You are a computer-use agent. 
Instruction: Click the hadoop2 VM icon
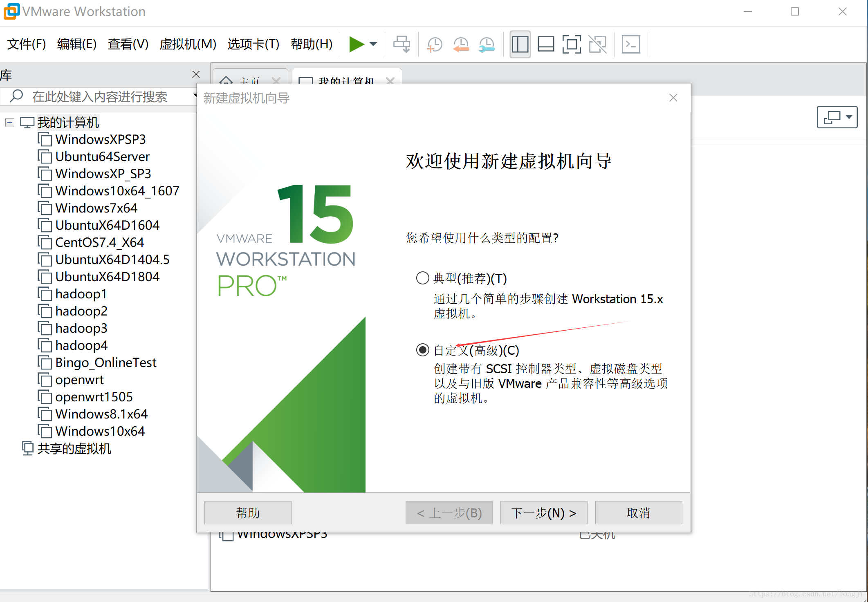(x=45, y=311)
